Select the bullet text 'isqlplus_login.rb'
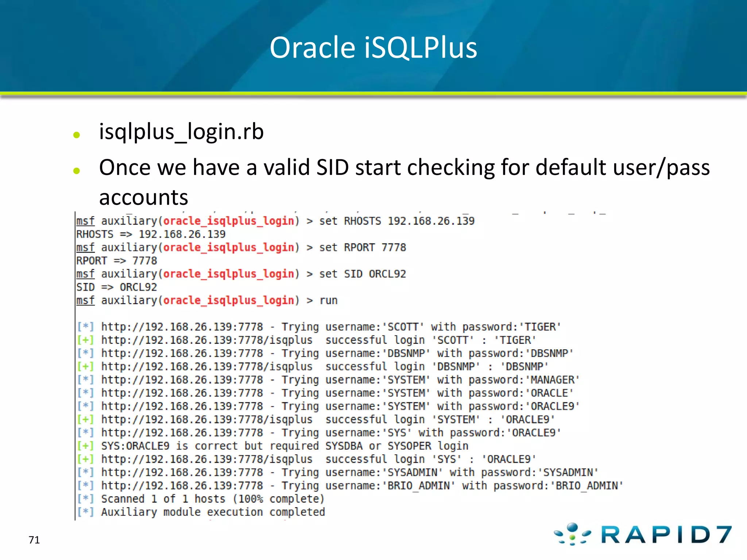Image resolution: width=747 pixels, height=560 pixels. 181,132
